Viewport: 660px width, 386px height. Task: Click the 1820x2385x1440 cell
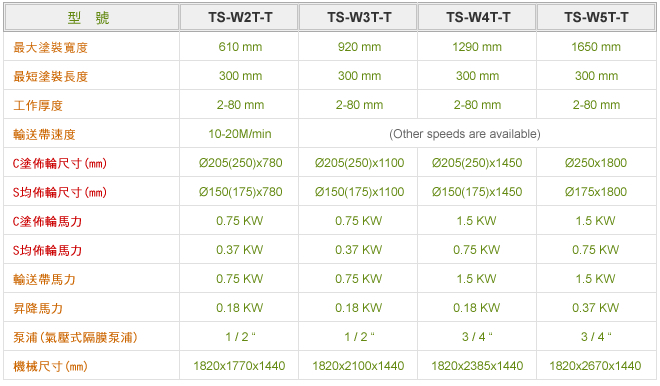[477, 366]
